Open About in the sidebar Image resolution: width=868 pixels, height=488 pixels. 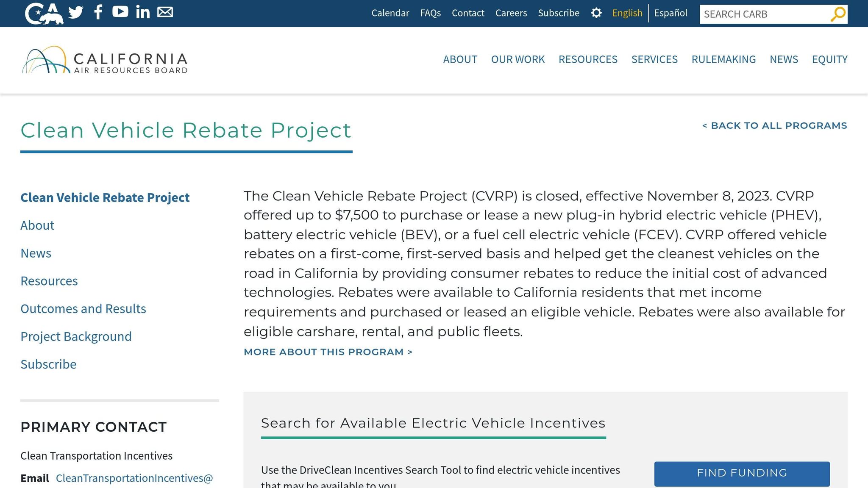[x=37, y=225]
